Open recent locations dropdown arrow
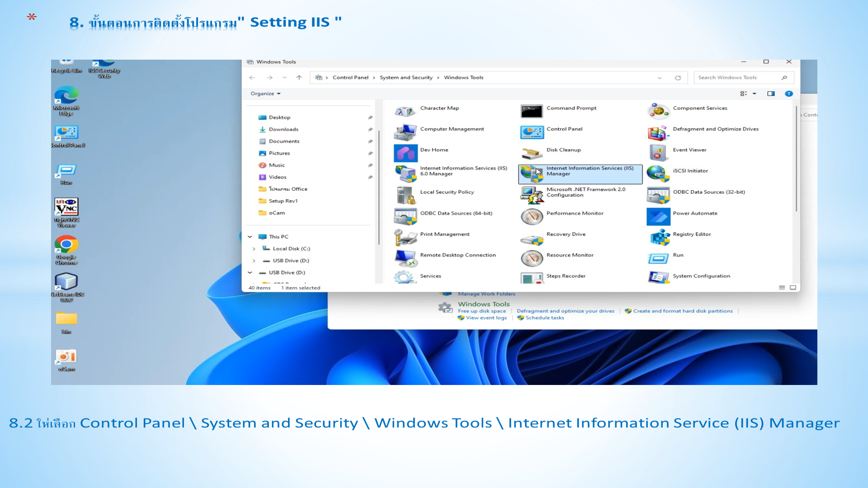 point(284,78)
